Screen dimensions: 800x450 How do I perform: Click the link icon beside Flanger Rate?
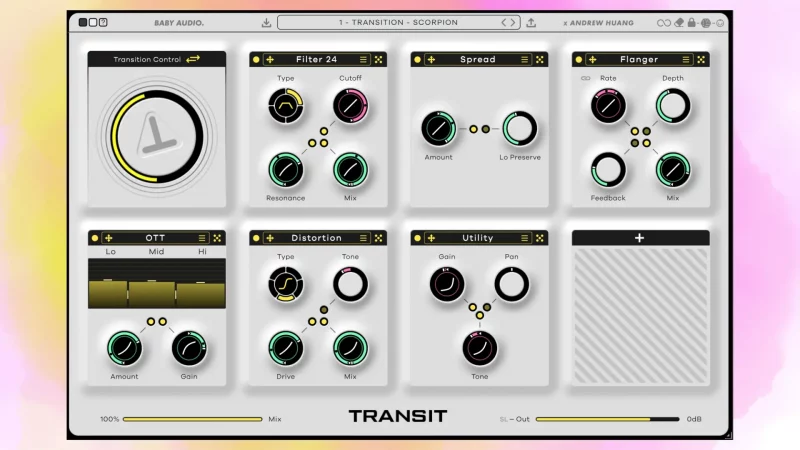tap(586, 78)
